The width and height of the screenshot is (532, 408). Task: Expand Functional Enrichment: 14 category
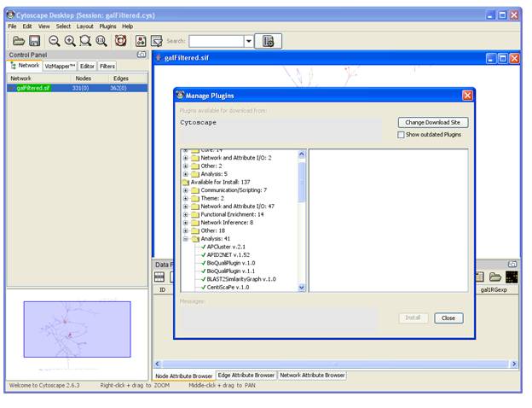click(x=185, y=215)
